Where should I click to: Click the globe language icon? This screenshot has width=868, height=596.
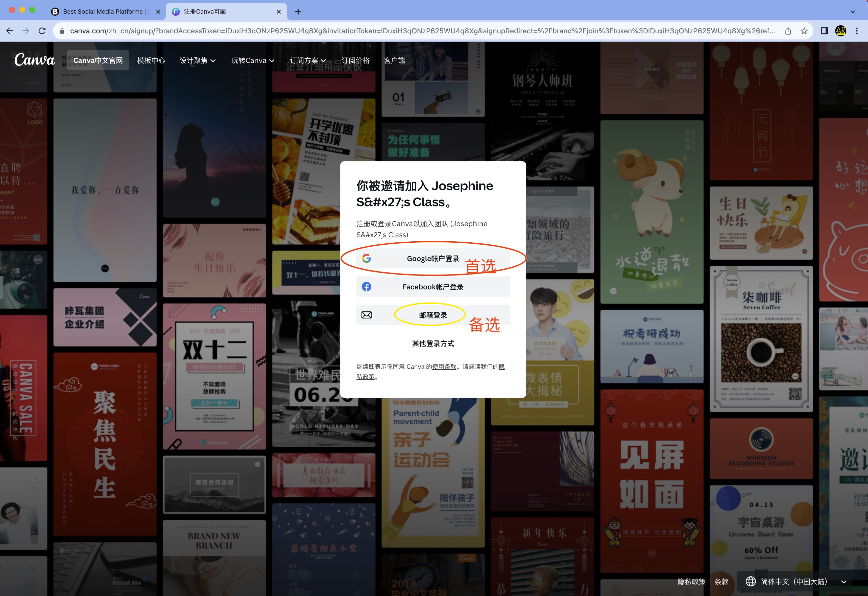[750, 581]
